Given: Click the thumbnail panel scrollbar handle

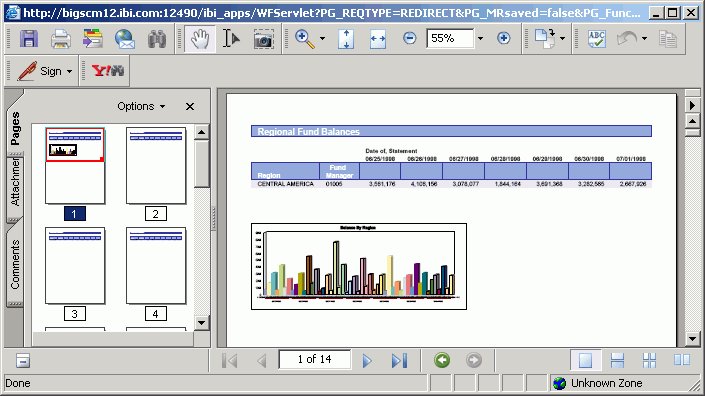Looking at the screenshot, I should pyautogui.click(x=201, y=164).
